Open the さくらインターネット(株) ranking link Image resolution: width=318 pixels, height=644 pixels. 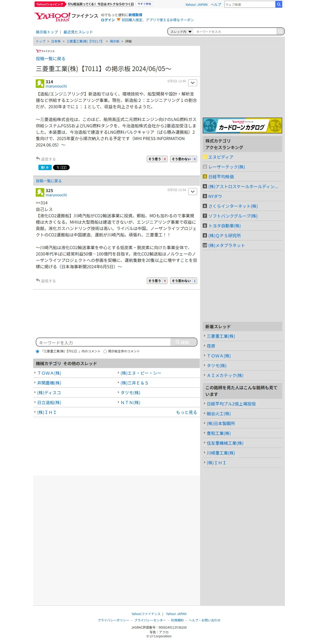pos(233,206)
